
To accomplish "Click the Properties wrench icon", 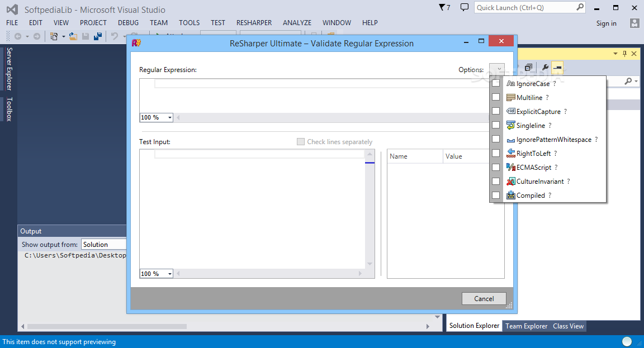I will point(545,67).
